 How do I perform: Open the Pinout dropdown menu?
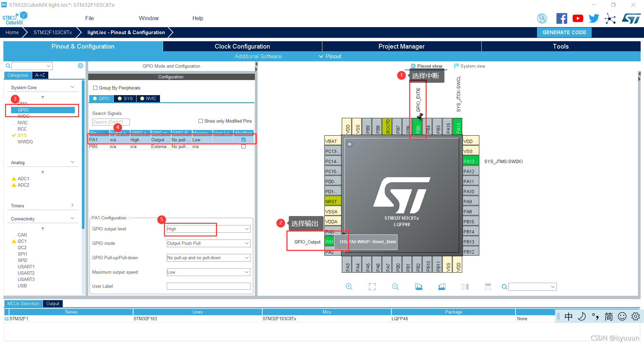330,56
